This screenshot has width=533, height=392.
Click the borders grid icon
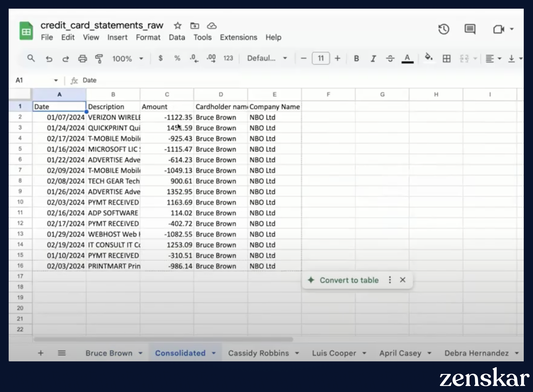446,58
